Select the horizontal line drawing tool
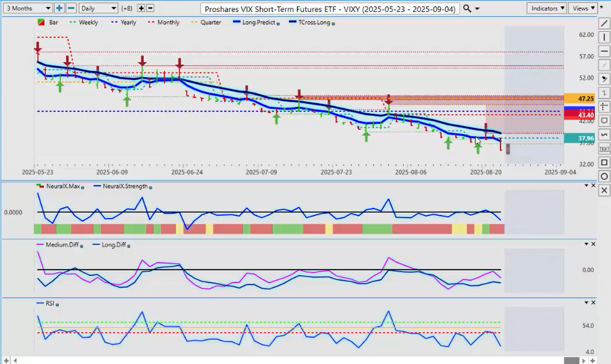Screen dimensions: 611x364 tap(604, 51)
